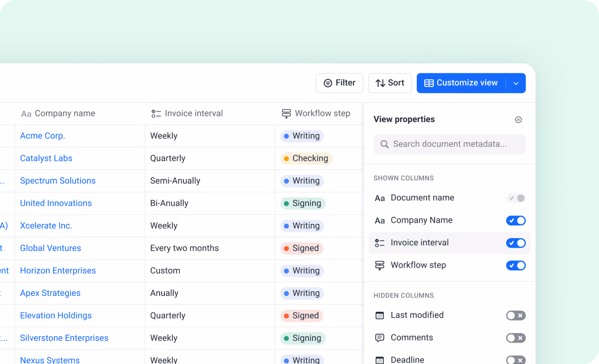Switch off the Workflow step toggle

[516, 265]
